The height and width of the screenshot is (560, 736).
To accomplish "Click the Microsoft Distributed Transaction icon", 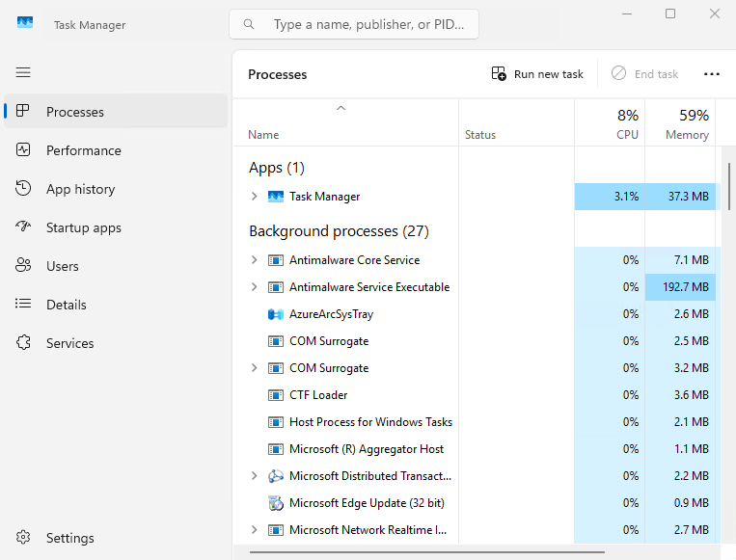I will pos(276,476).
